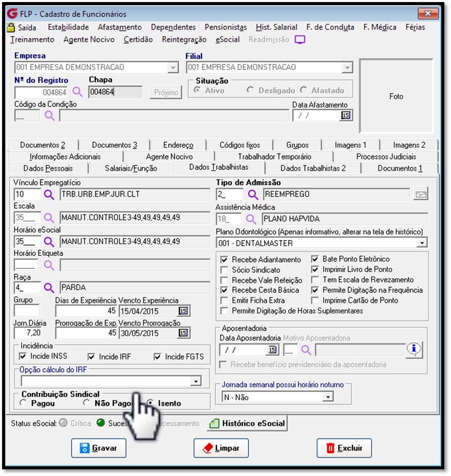This screenshot has width=451, height=476.
Task: Click the card icon beside REEMPREGO
Action: pyautogui.click(x=421, y=194)
